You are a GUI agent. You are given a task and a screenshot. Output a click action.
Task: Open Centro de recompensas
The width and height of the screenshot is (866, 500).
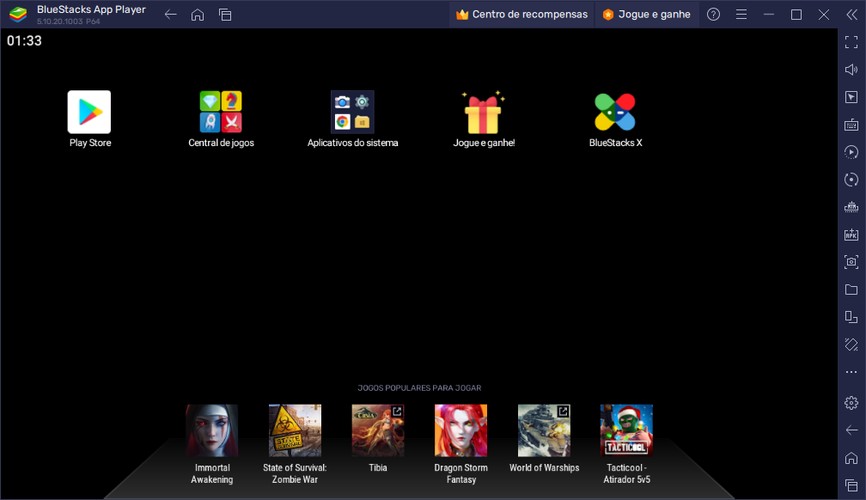[521, 14]
